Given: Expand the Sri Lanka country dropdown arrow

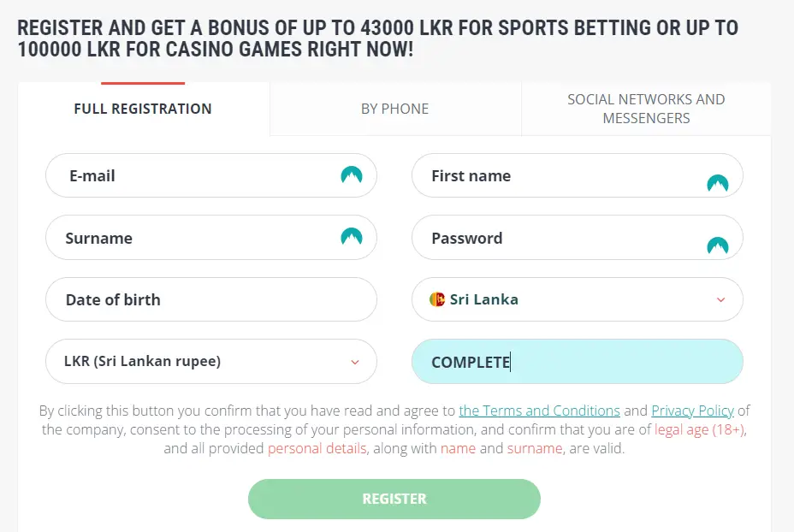Looking at the screenshot, I should [x=720, y=299].
